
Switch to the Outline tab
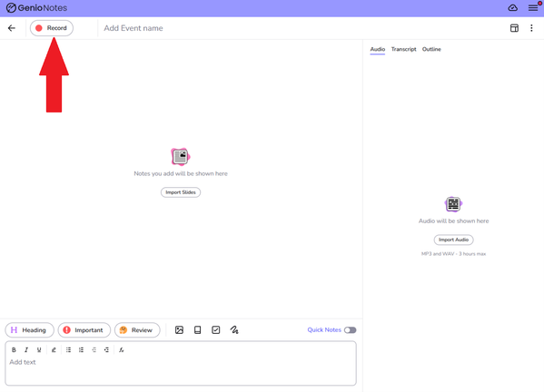431,49
